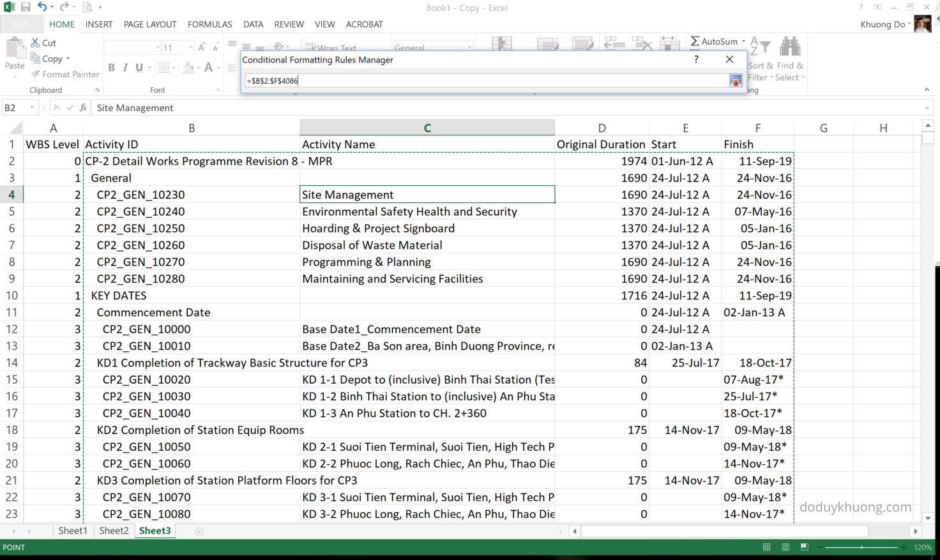Click the Normal view status bar icon

[x=766, y=547]
